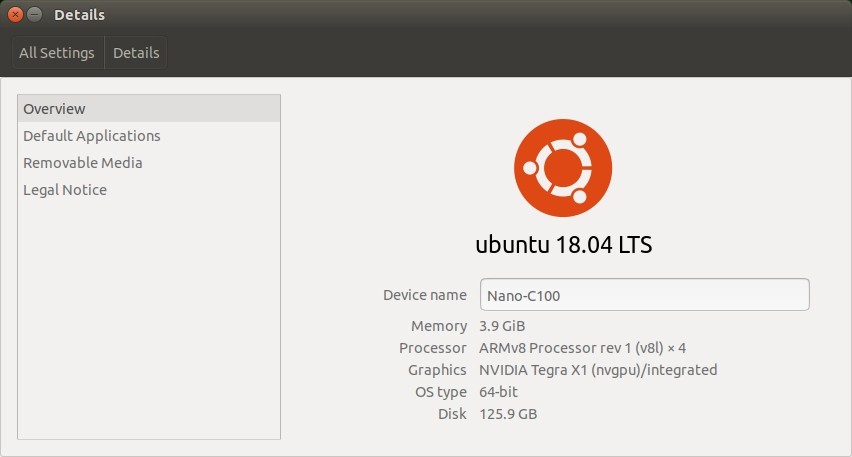
Task: Click the Device name input field
Action: (644, 295)
